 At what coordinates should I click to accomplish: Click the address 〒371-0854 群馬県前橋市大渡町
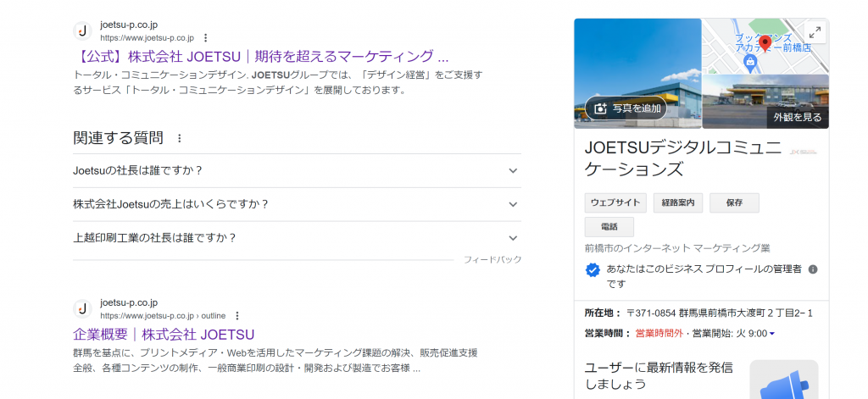pos(720,313)
